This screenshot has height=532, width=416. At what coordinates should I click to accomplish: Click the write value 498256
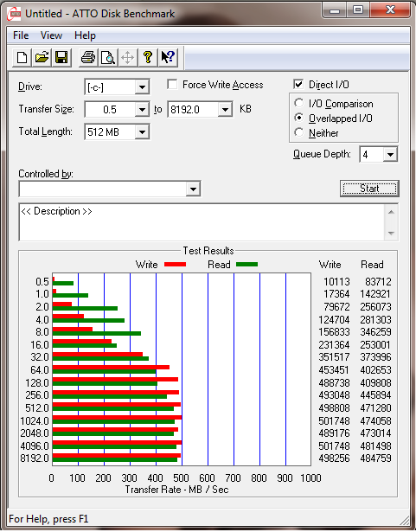click(334, 458)
